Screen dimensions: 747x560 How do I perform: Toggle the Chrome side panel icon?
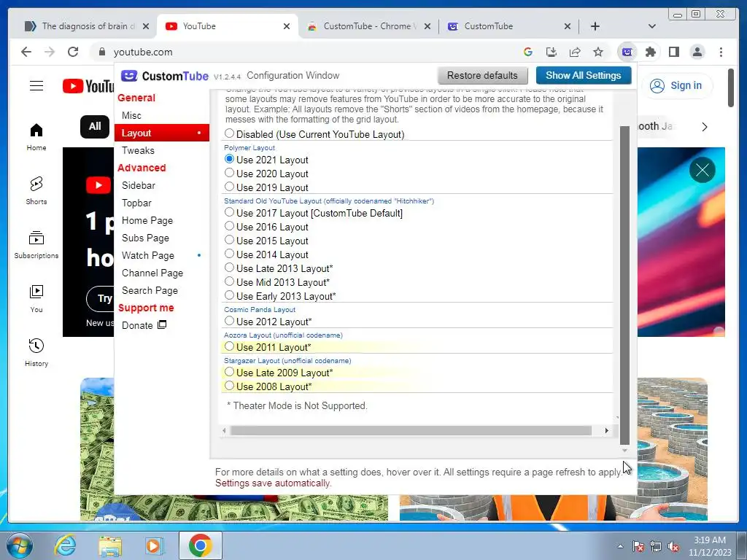click(x=673, y=52)
